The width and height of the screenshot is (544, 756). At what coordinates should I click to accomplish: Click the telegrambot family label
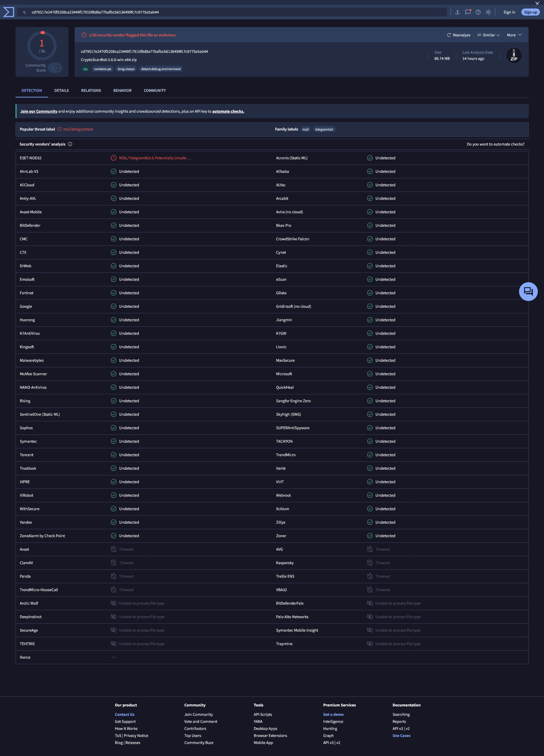324,129
